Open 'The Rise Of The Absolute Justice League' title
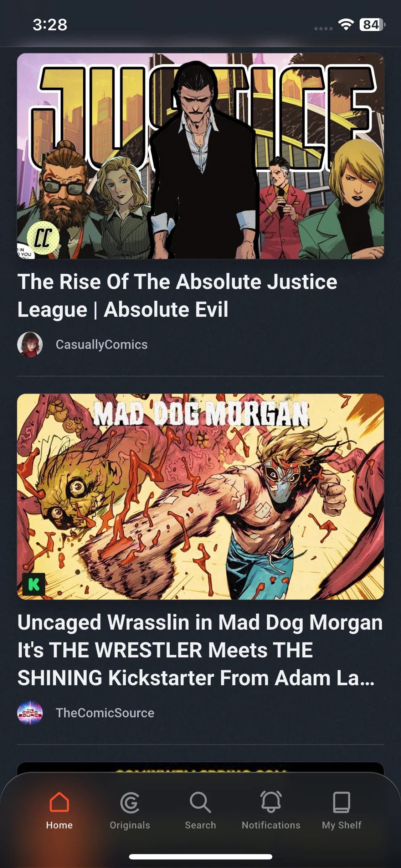 [x=178, y=295]
